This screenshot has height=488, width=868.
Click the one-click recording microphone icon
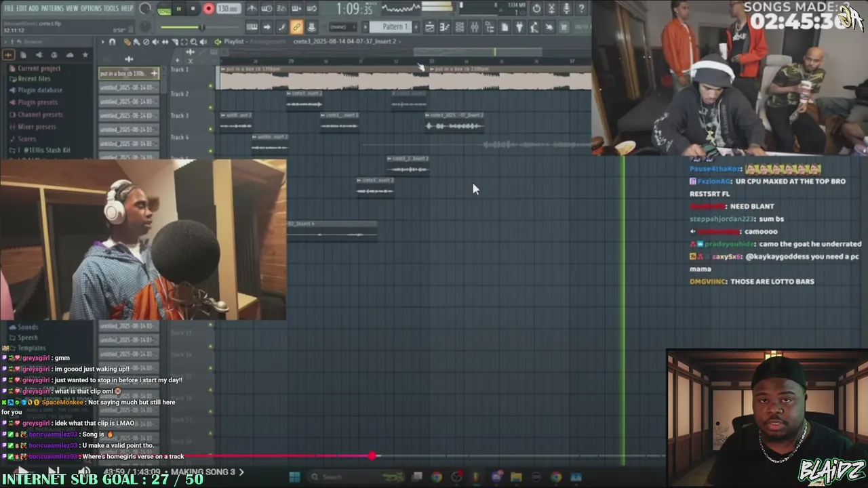[x=566, y=9]
